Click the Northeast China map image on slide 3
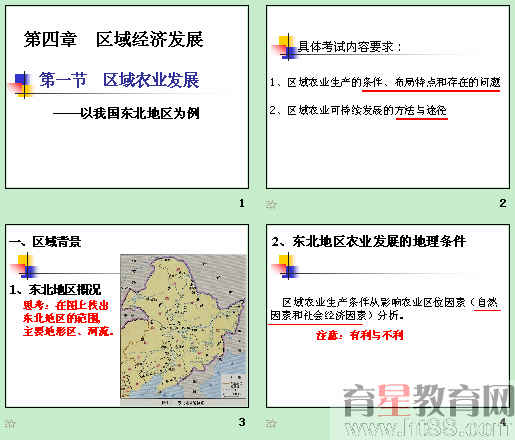The image size is (515, 440). (x=184, y=330)
